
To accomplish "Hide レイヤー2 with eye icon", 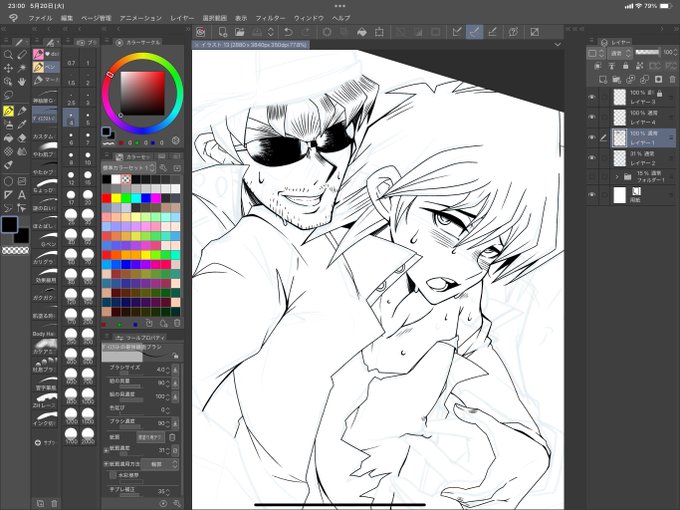I will click(x=592, y=158).
